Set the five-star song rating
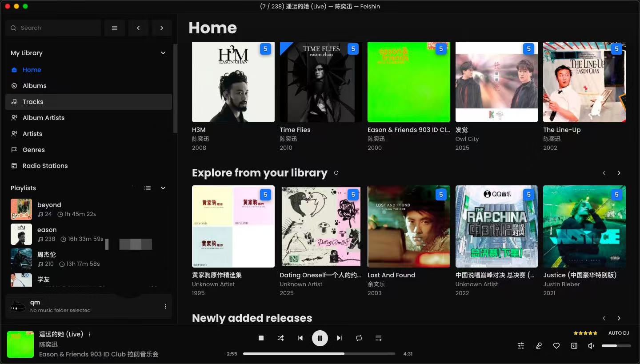Image resolution: width=640 pixels, height=364 pixels. coord(585,333)
